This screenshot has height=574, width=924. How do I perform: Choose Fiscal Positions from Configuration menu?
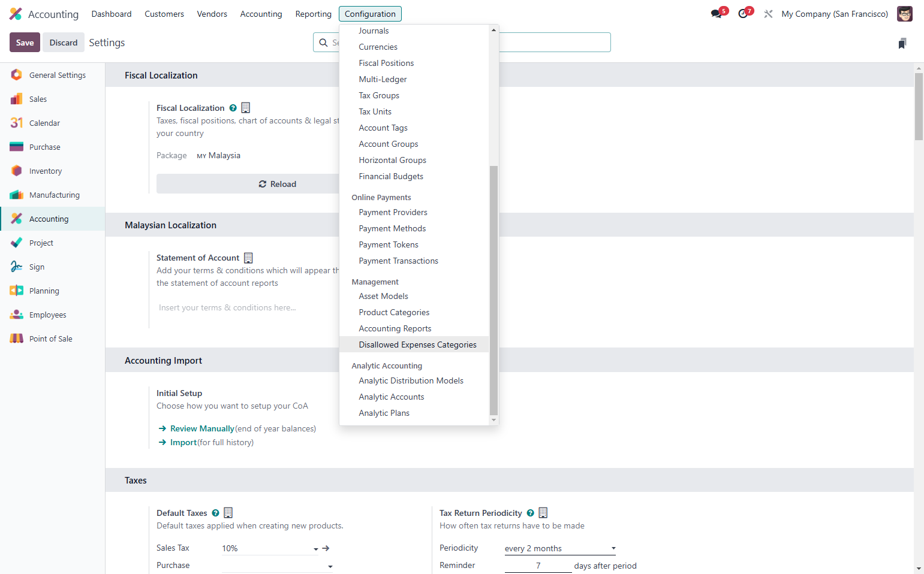pyautogui.click(x=414, y=63)
